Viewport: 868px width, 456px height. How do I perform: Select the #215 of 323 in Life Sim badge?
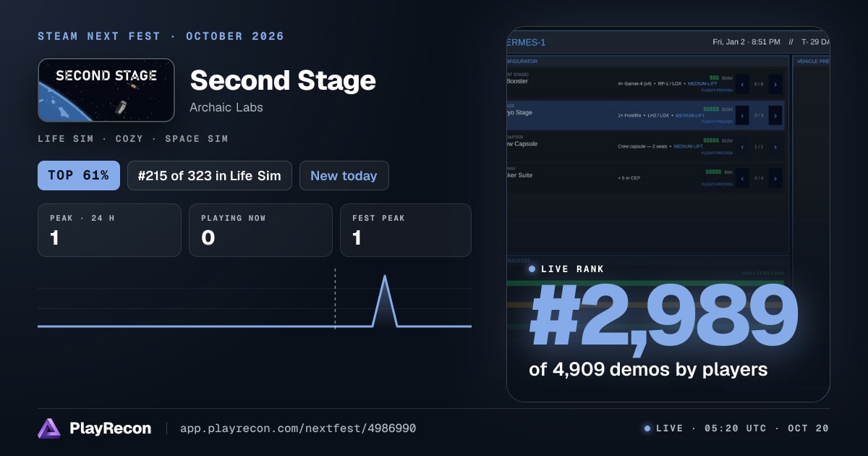210,175
